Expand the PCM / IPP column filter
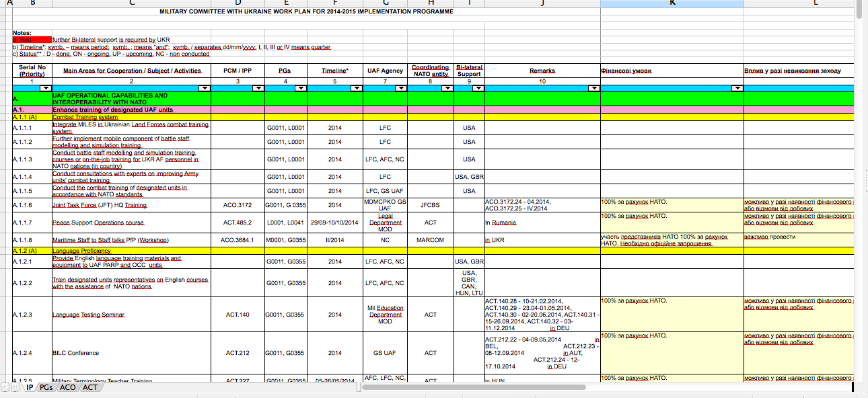Image resolution: width=868 pixels, height=398 pixels. pyautogui.click(x=257, y=88)
